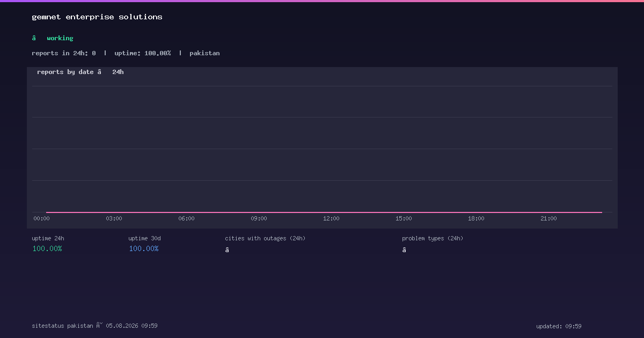Click the 'uptime 30d' label
The height and width of the screenshot is (338, 644).
[x=144, y=238]
